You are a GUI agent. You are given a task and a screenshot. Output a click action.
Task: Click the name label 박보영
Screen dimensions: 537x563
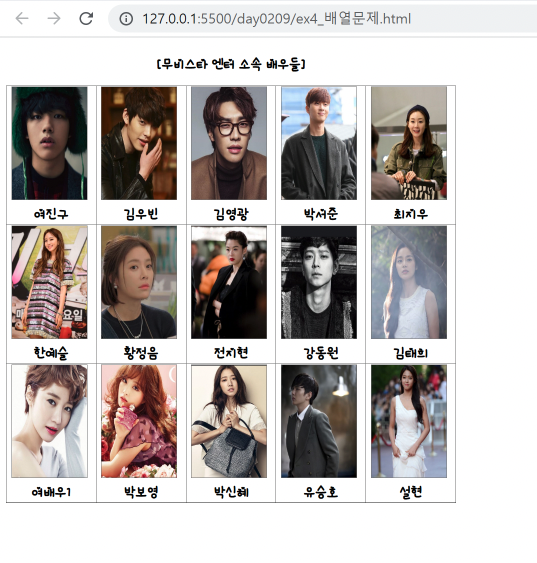pos(141,492)
